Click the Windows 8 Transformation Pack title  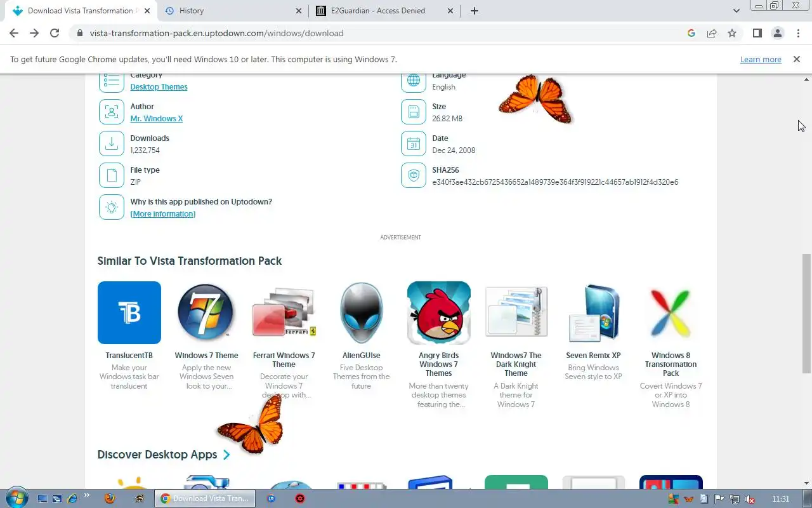coord(671,364)
